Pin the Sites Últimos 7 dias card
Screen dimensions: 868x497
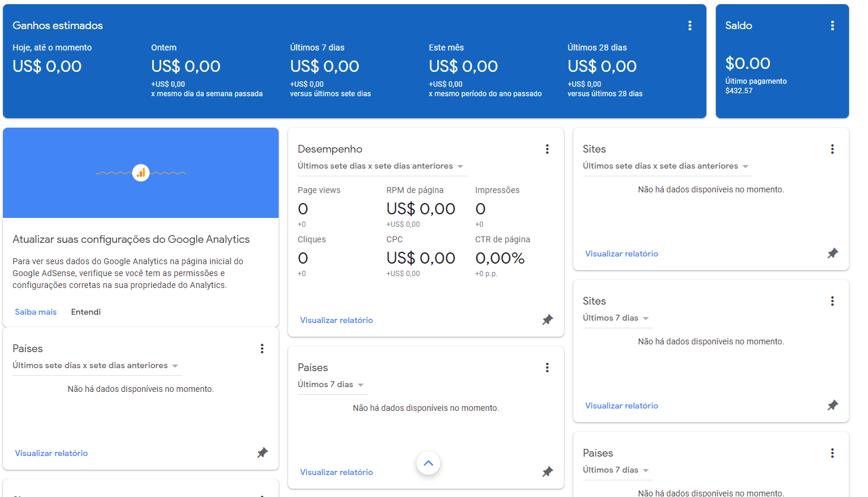tap(833, 406)
